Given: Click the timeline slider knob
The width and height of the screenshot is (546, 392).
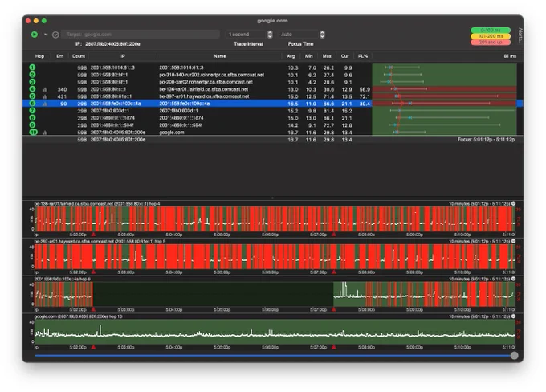Looking at the screenshot, I should pos(515,356).
